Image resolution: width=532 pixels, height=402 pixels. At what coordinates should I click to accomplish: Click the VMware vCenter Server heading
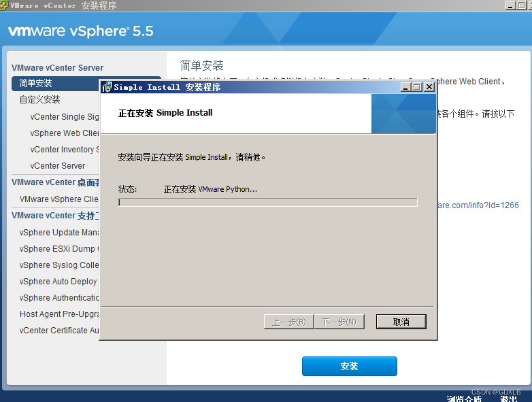coord(57,68)
